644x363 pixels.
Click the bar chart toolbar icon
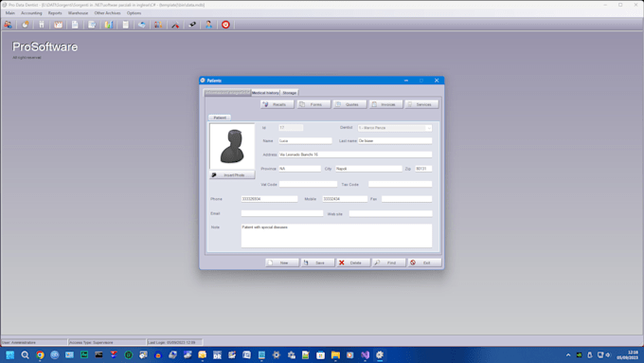(x=108, y=25)
